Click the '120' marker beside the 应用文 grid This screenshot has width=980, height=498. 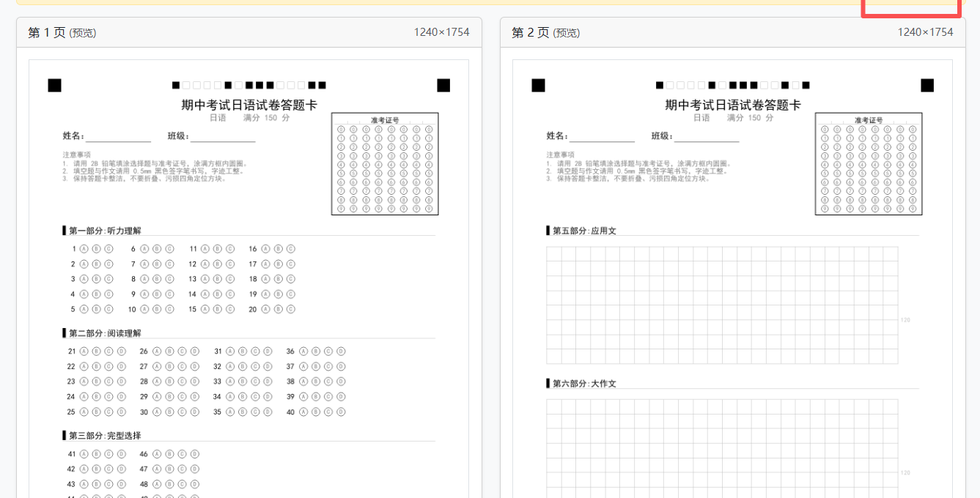tap(905, 320)
